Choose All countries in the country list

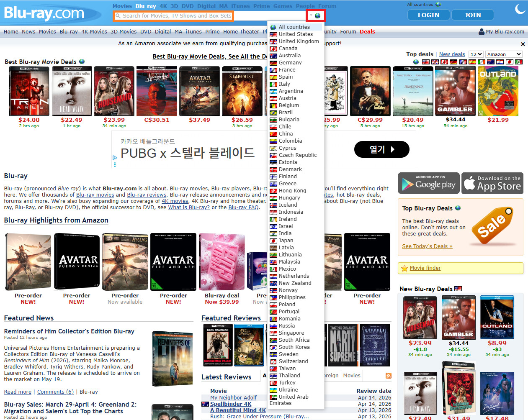pos(296,27)
